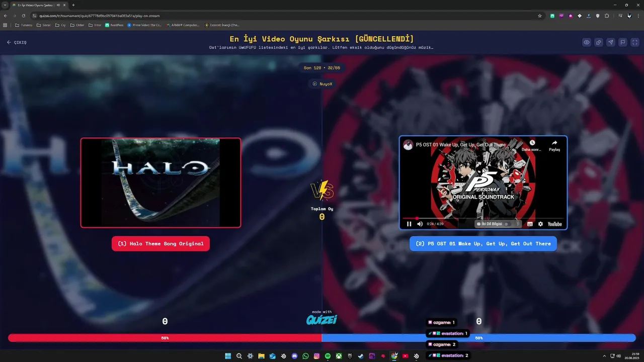The image size is (644, 362).
Task: Vote for (2) P5 OST 01 Wake Up button
Action: [483, 244]
